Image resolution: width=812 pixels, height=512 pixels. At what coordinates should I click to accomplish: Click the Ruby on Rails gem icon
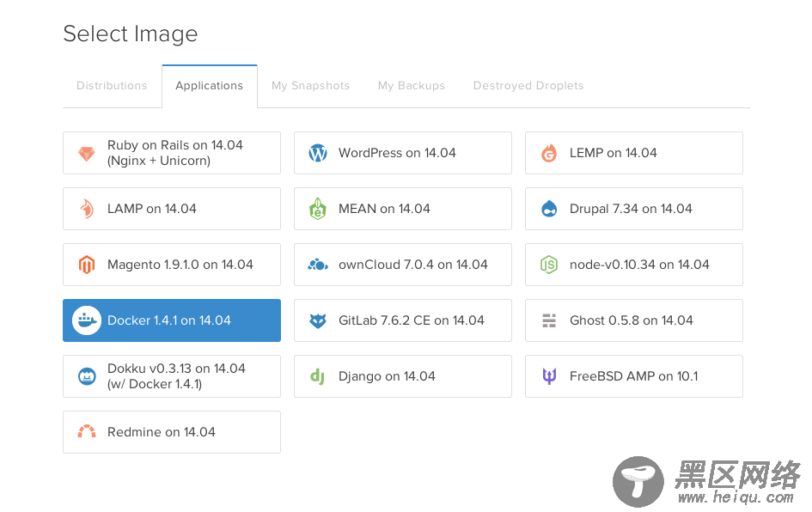click(87, 153)
